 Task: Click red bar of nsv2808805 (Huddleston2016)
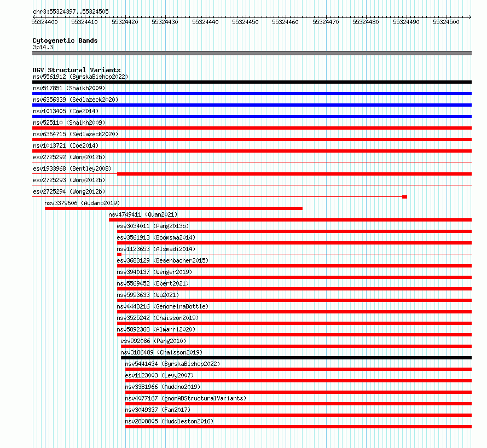298,427
